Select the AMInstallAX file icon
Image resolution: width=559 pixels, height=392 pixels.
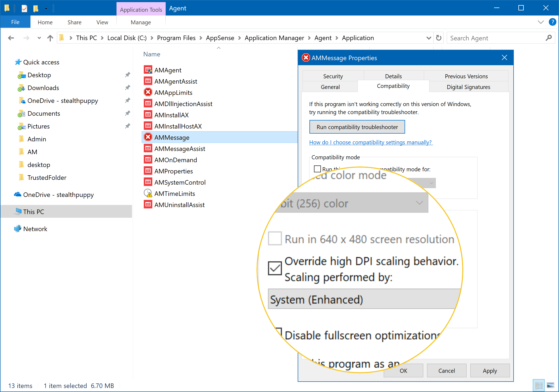pos(148,115)
